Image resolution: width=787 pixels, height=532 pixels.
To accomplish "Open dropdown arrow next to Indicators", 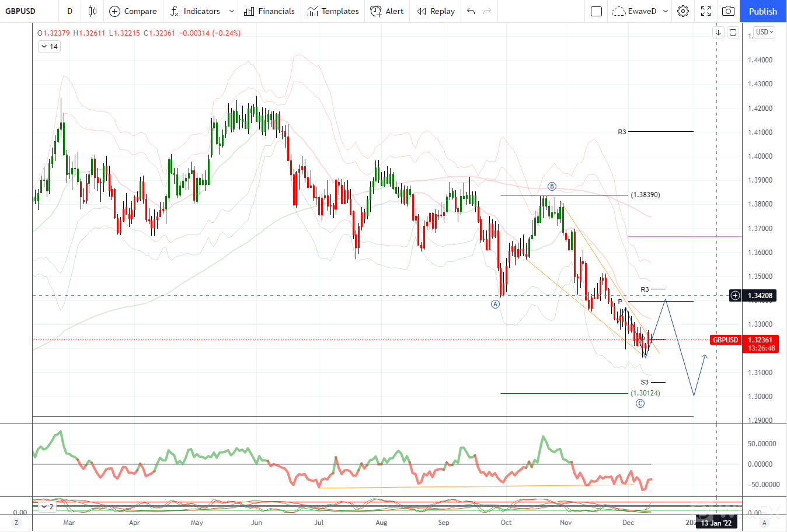I will 232,11.
